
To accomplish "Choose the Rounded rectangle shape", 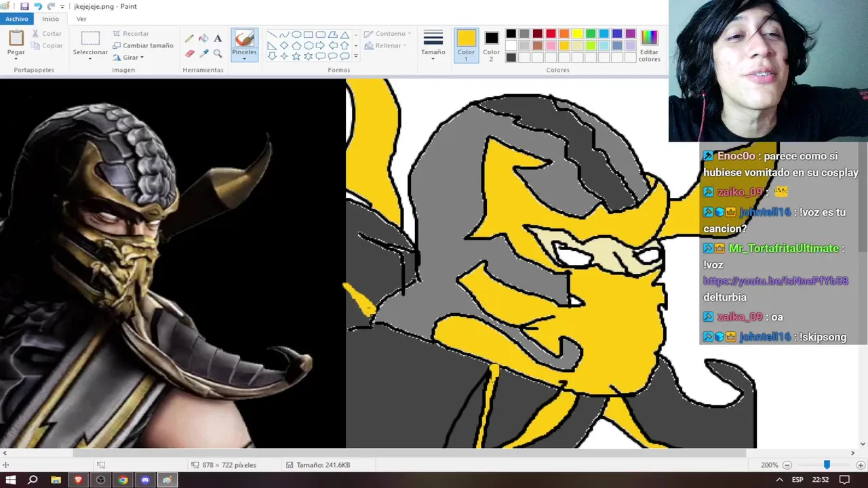I will click(321, 35).
